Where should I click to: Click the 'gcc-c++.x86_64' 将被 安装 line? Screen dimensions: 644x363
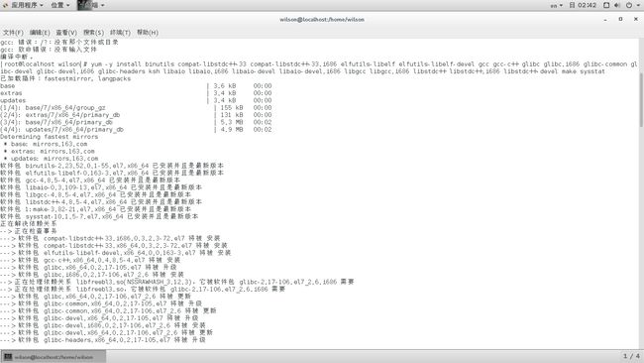tap(90, 260)
